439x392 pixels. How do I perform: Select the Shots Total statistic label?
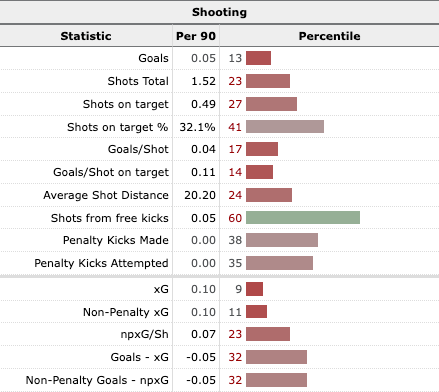138,81
